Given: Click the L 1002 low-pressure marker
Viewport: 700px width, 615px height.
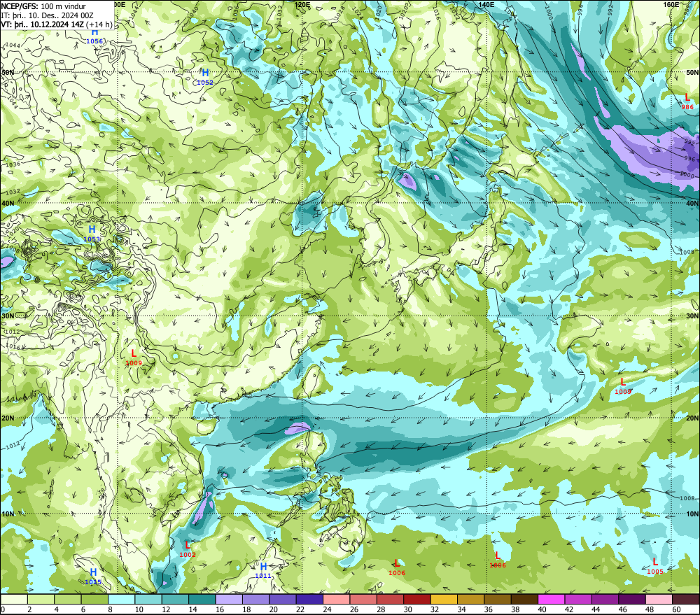Looking at the screenshot, I should pyautogui.click(x=188, y=549).
